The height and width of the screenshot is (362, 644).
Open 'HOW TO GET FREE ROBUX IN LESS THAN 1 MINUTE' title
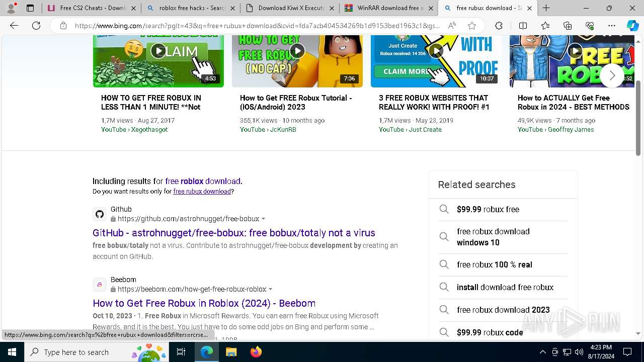click(x=151, y=103)
